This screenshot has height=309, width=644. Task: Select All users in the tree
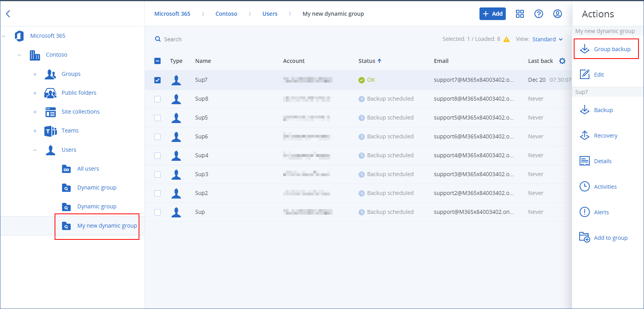88,169
